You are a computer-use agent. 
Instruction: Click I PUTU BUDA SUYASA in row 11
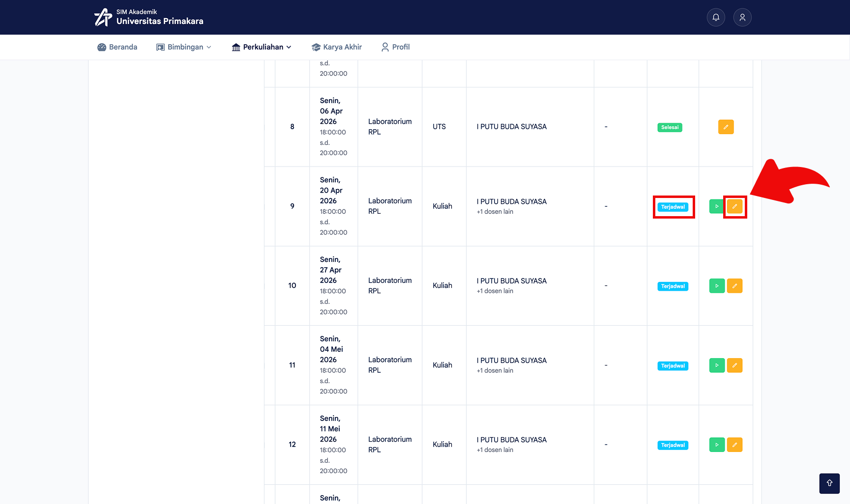point(511,361)
